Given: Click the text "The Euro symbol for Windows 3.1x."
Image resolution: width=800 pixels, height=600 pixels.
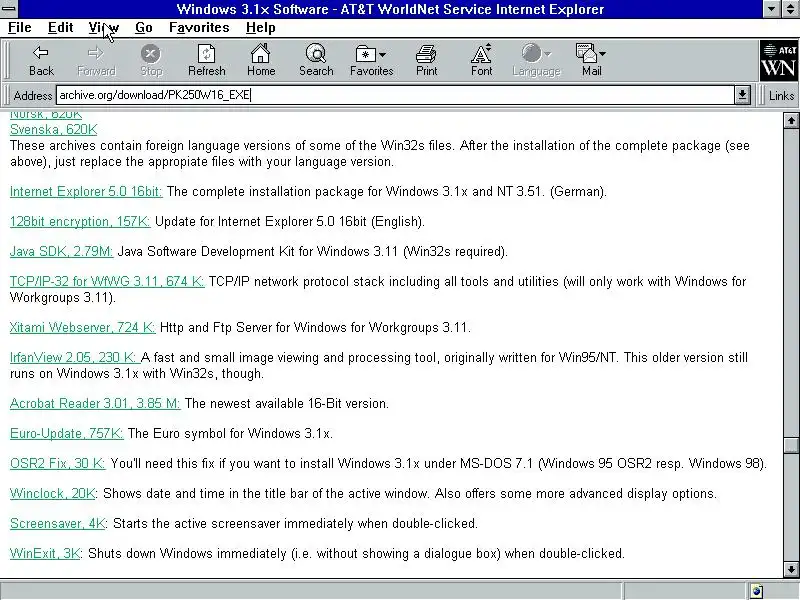Looking at the screenshot, I should click(230, 434).
